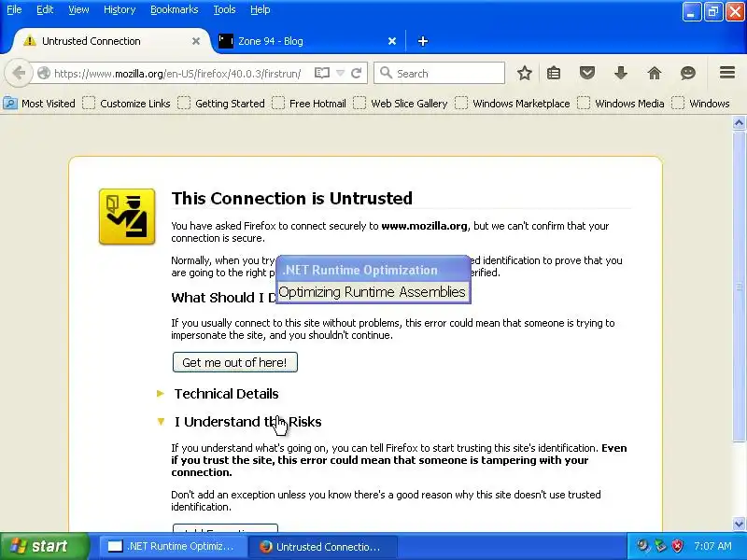
Task: Open Windows Marketplace bookmark
Action: (512, 104)
